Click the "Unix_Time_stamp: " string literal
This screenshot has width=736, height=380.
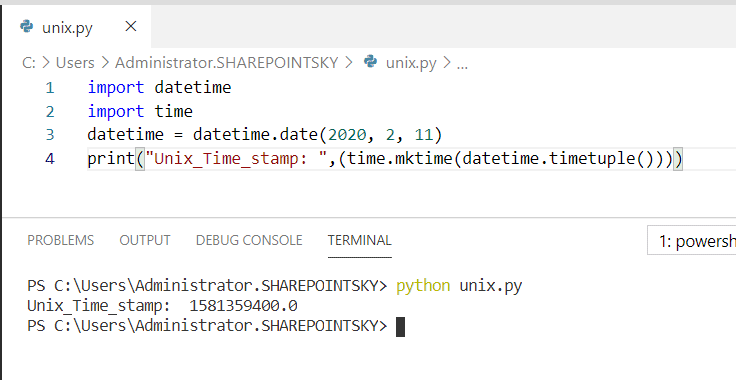(x=236, y=159)
